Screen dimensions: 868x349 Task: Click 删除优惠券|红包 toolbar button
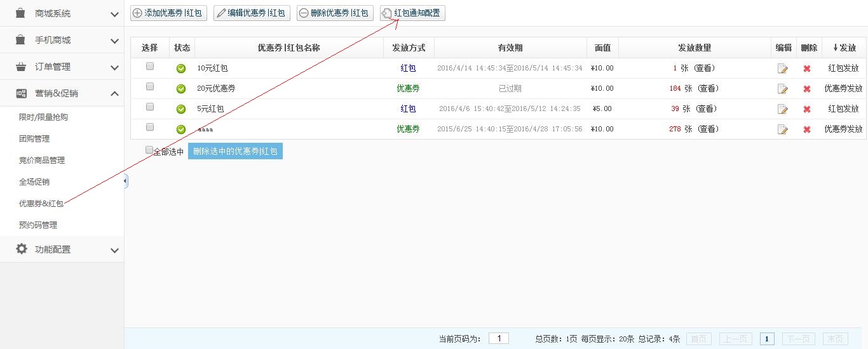[335, 13]
